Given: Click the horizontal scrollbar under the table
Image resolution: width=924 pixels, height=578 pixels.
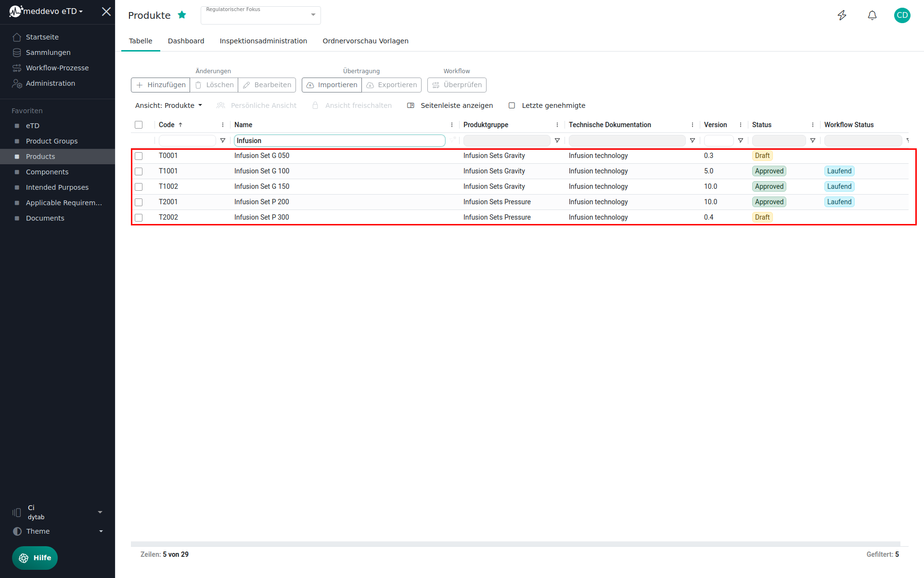Looking at the screenshot, I should pos(515,544).
